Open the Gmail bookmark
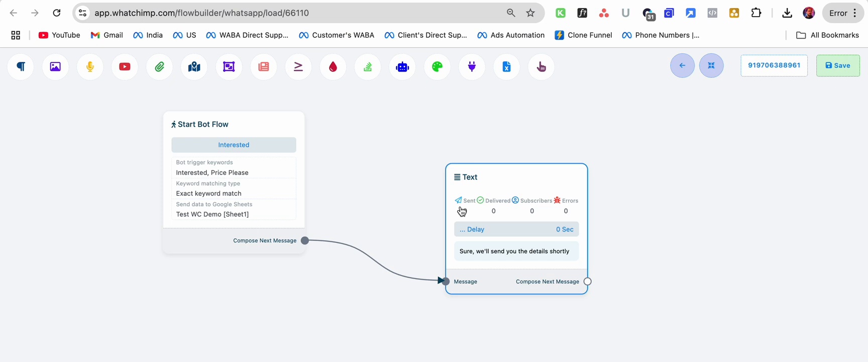Image resolution: width=868 pixels, height=362 pixels. coord(106,35)
